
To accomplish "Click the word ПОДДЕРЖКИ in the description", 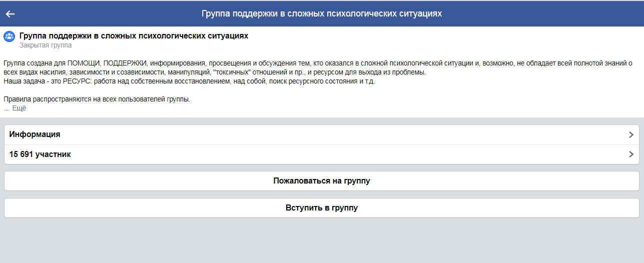I will [125, 63].
